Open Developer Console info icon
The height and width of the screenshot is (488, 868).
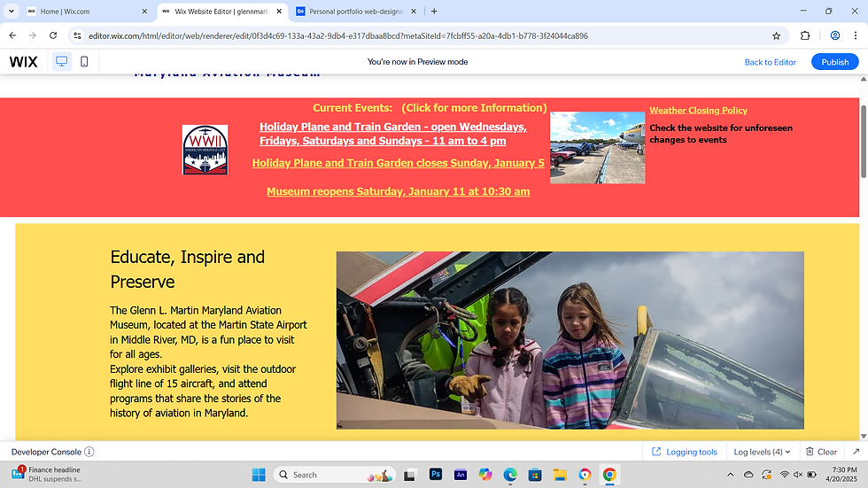click(89, 452)
